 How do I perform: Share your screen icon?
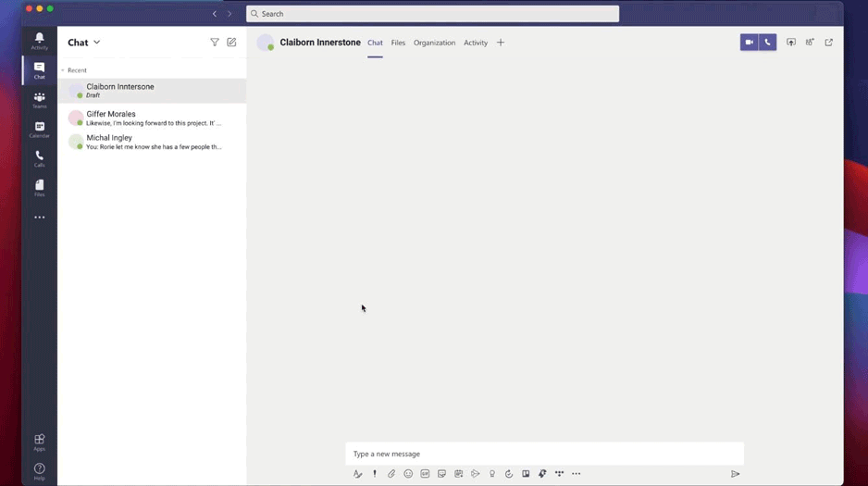point(791,42)
